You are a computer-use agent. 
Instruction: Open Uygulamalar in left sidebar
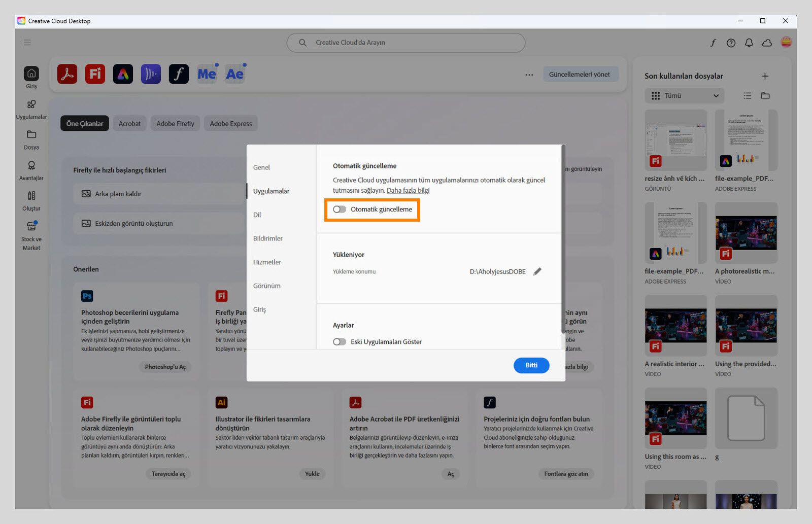[x=31, y=109]
